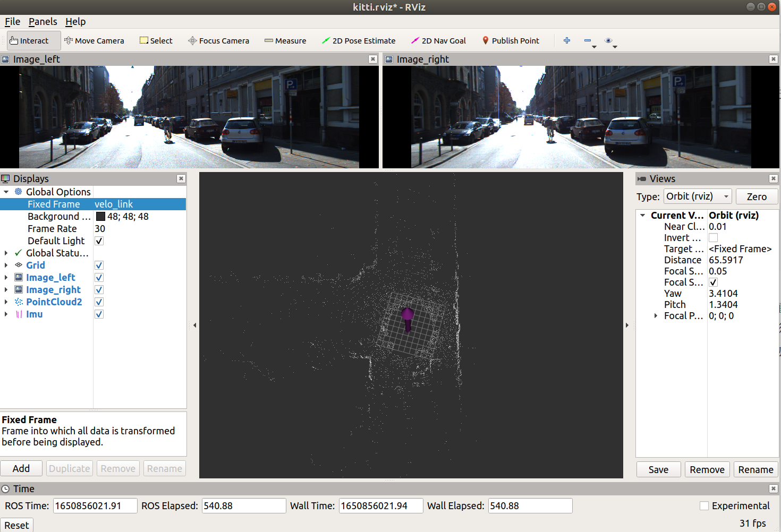The image size is (781, 532).
Task: Click the Time panel clock icon
Action: pos(5,489)
